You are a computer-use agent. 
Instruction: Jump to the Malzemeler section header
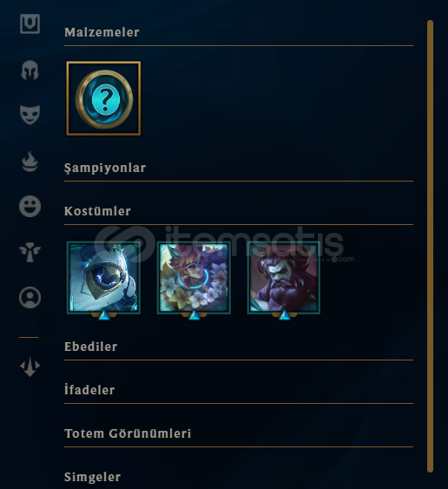tap(102, 32)
